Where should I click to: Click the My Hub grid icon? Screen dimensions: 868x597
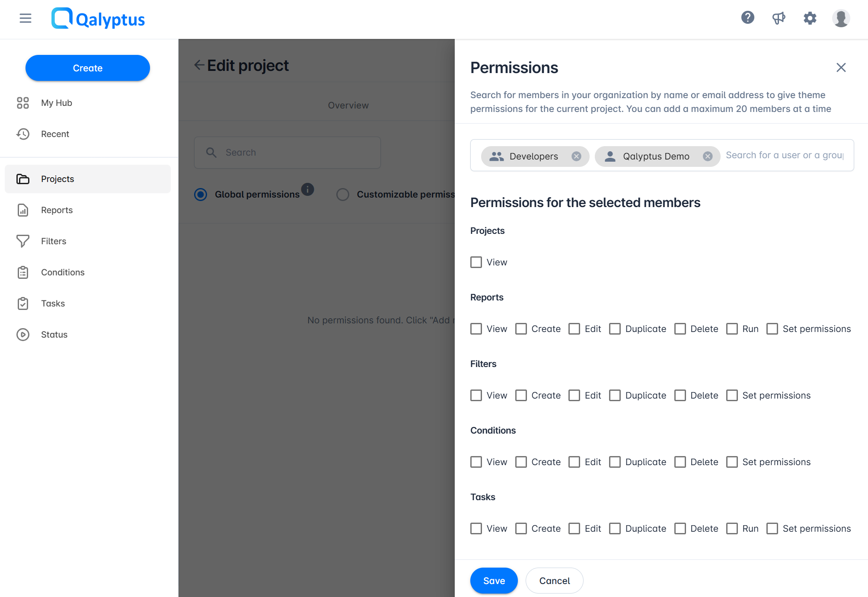click(x=23, y=102)
